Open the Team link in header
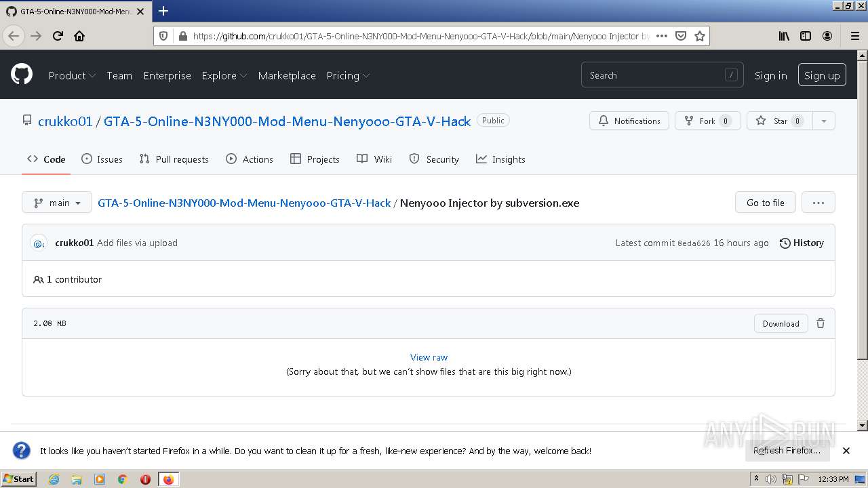Screen dimensions: 868x488 click(119, 75)
